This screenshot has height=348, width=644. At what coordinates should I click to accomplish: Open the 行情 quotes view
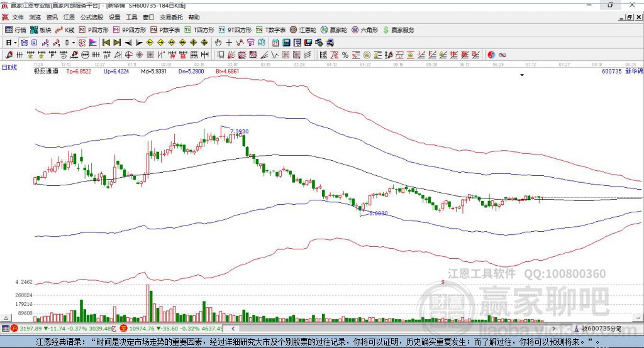pyautogui.click(x=15, y=30)
